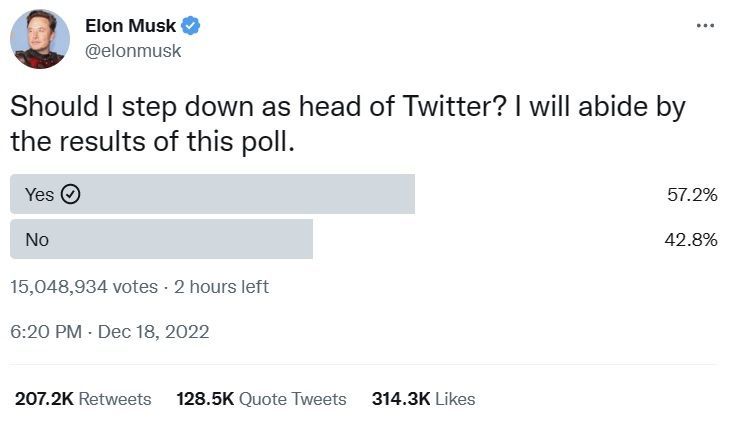Click the phrase "I will abide by"
This screenshot has height=428, width=730.
[x=600, y=107]
